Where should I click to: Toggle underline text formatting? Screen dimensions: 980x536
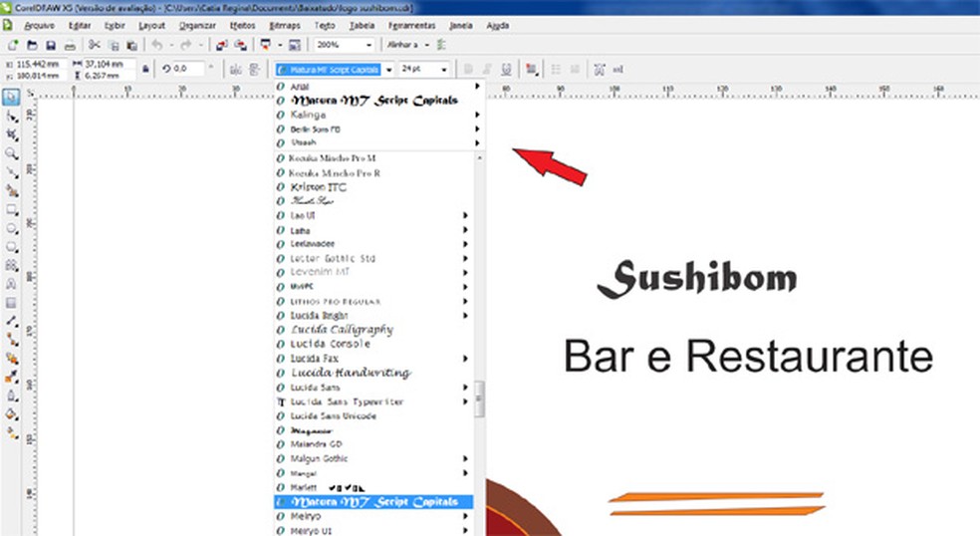pyautogui.click(x=506, y=69)
